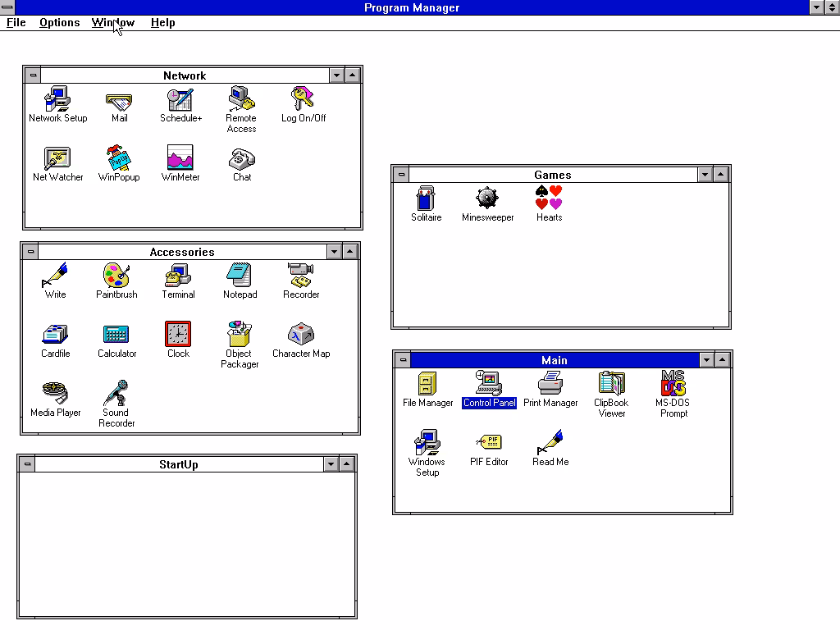The height and width of the screenshot is (630, 840).
Task: Click the File Manager icon
Action: click(x=427, y=384)
